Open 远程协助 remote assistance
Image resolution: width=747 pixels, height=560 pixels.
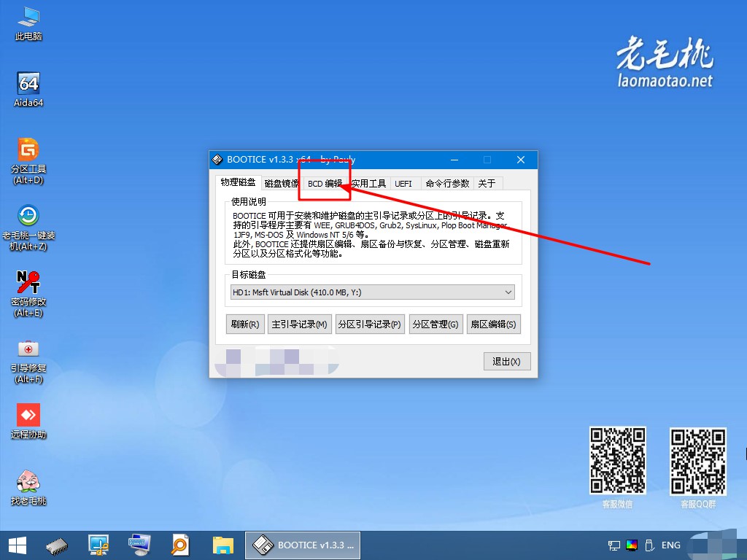click(x=27, y=416)
